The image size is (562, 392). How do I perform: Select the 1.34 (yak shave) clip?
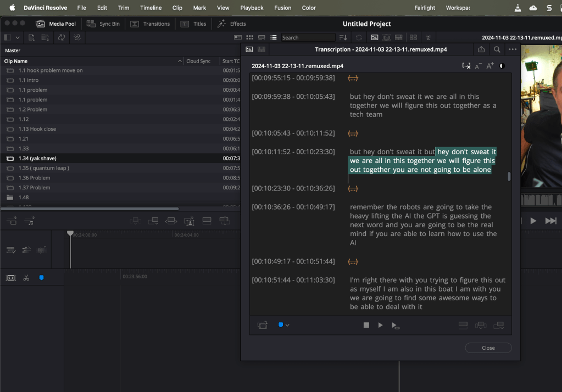120,158
